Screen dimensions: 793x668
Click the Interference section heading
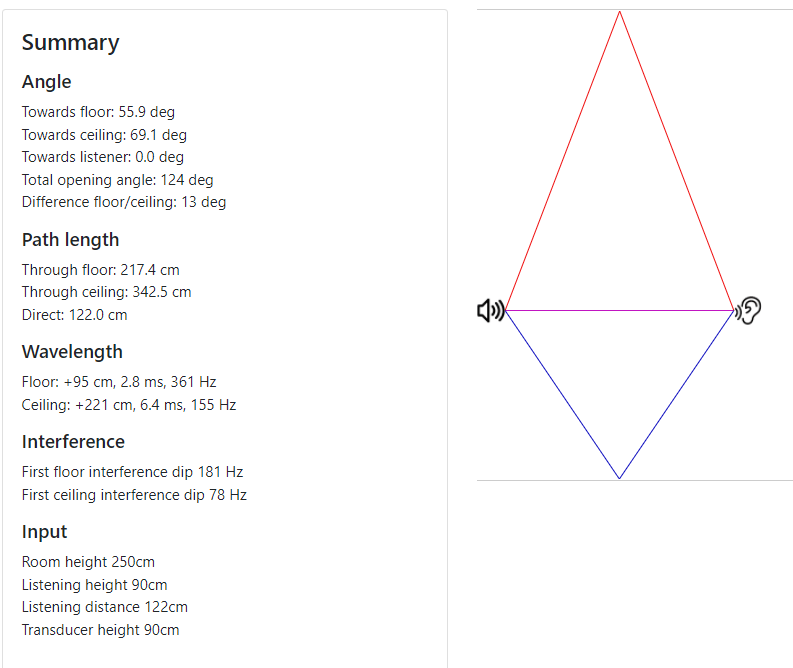coord(73,441)
